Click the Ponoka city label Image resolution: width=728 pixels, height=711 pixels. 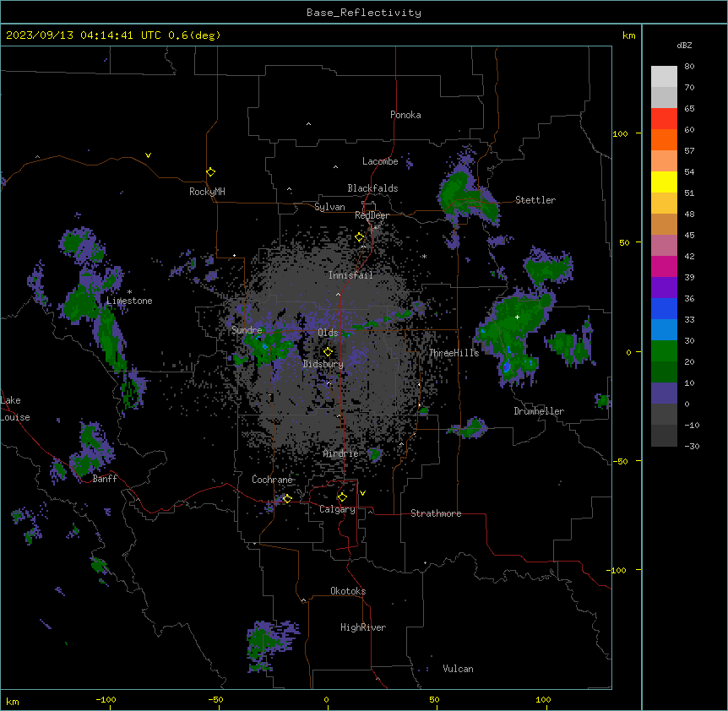(405, 115)
